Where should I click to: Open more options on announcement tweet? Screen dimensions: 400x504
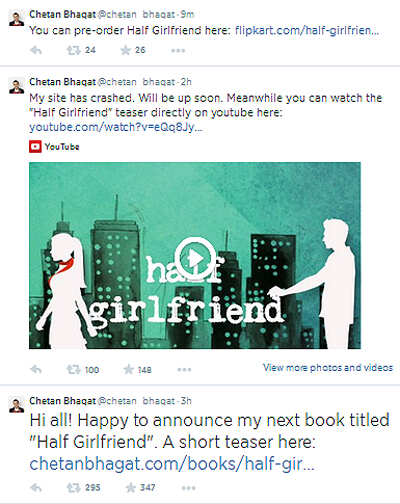189,488
